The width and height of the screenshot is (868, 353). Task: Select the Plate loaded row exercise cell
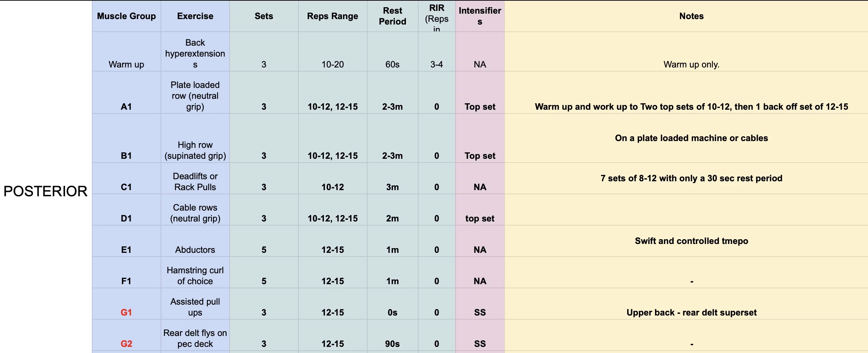coord(195,95)
